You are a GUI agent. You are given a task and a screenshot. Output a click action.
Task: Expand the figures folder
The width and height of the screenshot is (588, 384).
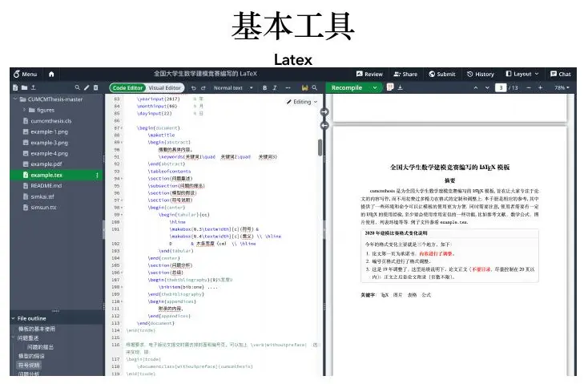[24, 110]
